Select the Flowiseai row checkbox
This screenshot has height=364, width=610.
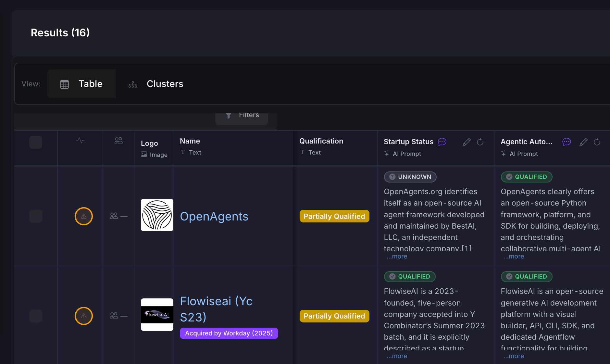click(x=36, y=316)
